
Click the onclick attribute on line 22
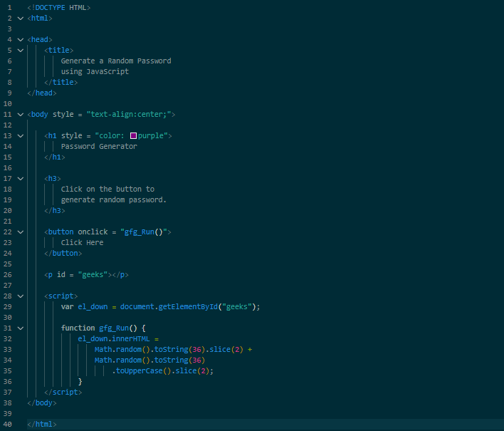(x=93, y=232)
